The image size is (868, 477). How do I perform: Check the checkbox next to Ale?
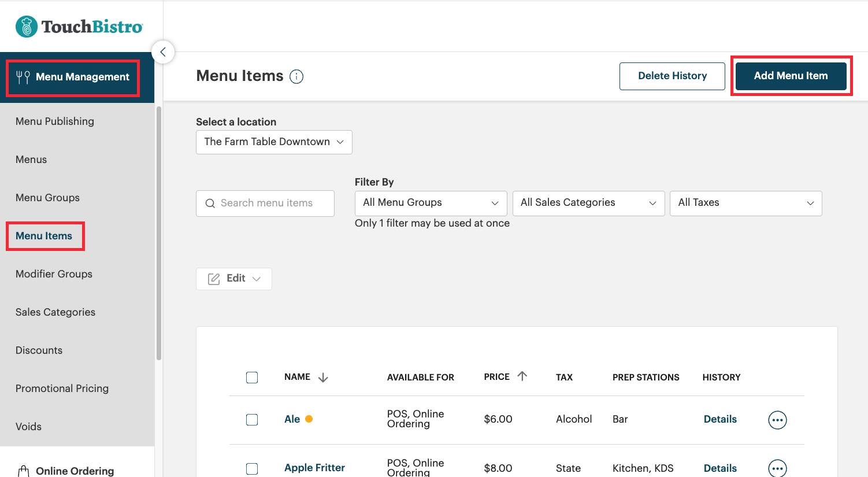(x=252, y=419)
